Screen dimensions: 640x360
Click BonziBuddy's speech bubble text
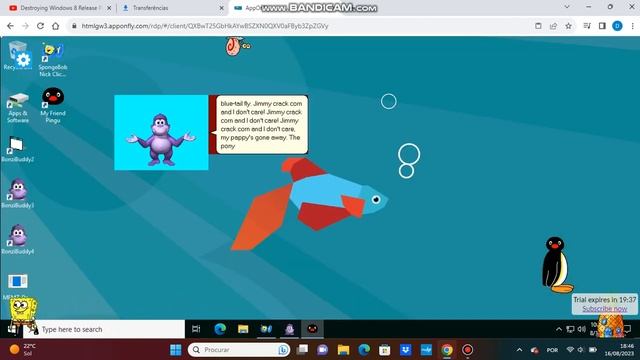[x=262, y=124]
